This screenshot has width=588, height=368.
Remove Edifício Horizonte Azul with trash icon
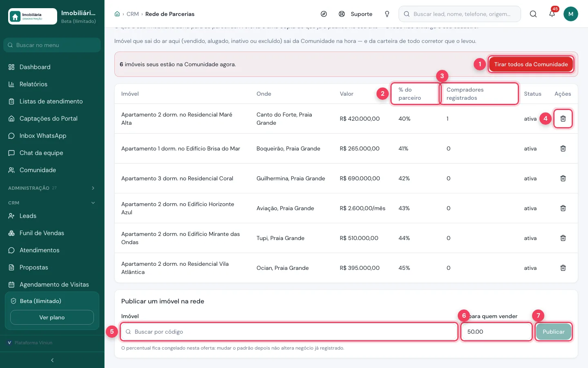click(563, 208)
